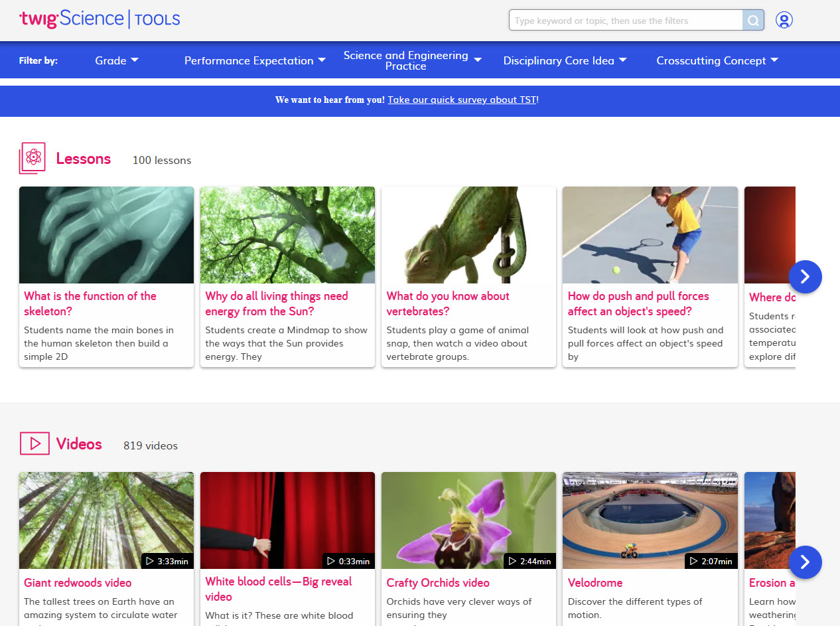Image resolution: width=840 pixels, height=626 pixels.
Task: Click the Videos play icon
Action: [x=35, y=443]
